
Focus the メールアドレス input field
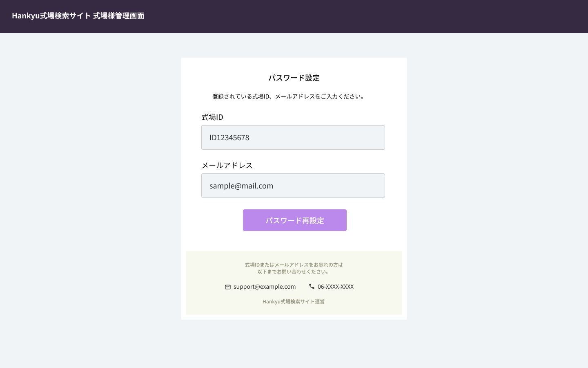pyautogui.click(x=293, y=186)
